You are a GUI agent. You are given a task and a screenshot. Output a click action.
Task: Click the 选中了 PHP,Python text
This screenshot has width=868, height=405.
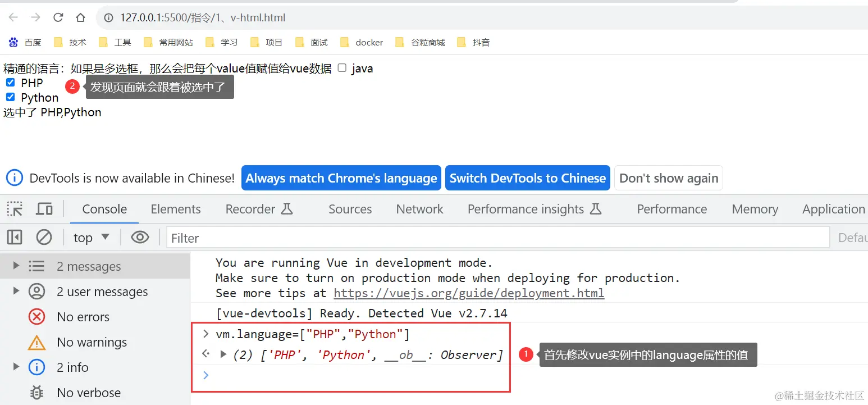52,112
